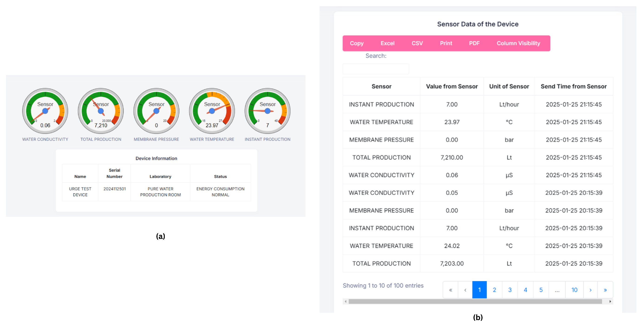
Task: Copy the table data
Action: pos(356,43)
